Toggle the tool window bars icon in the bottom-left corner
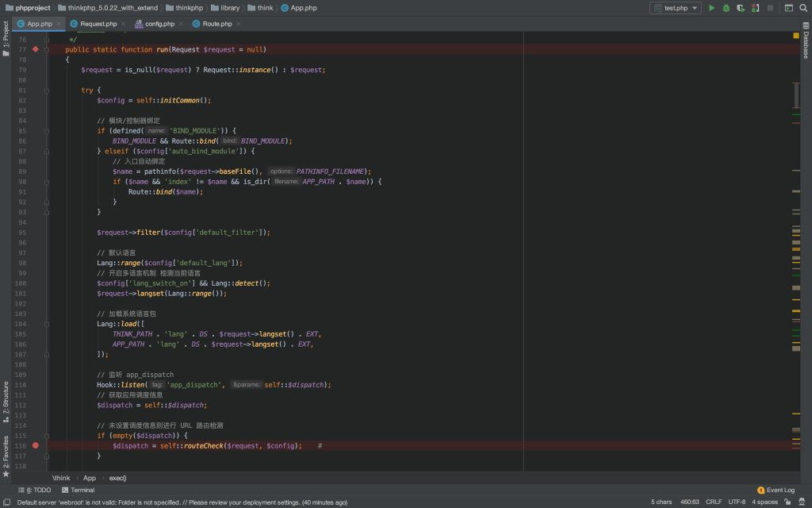Image resolution: width=812 pixels, height=508 pixels. [6, 502]
